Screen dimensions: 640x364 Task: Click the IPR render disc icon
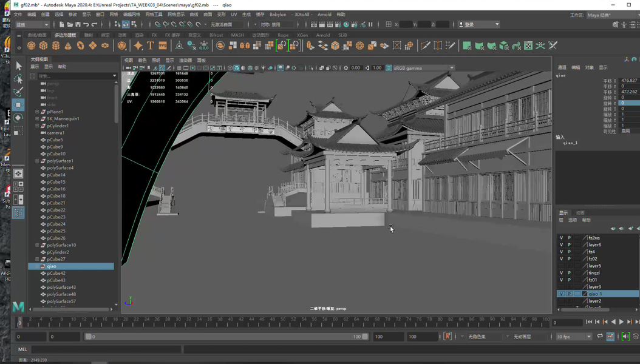(346, 24)
